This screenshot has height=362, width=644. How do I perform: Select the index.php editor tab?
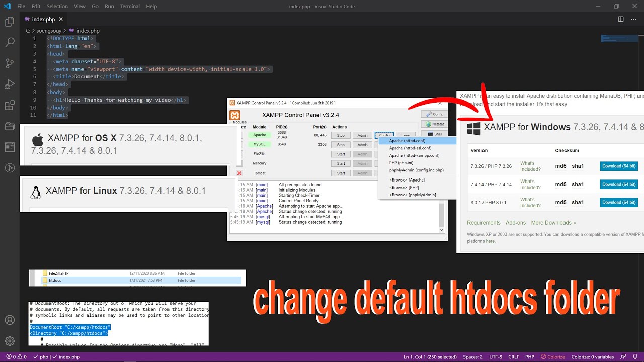pos(44,19)
